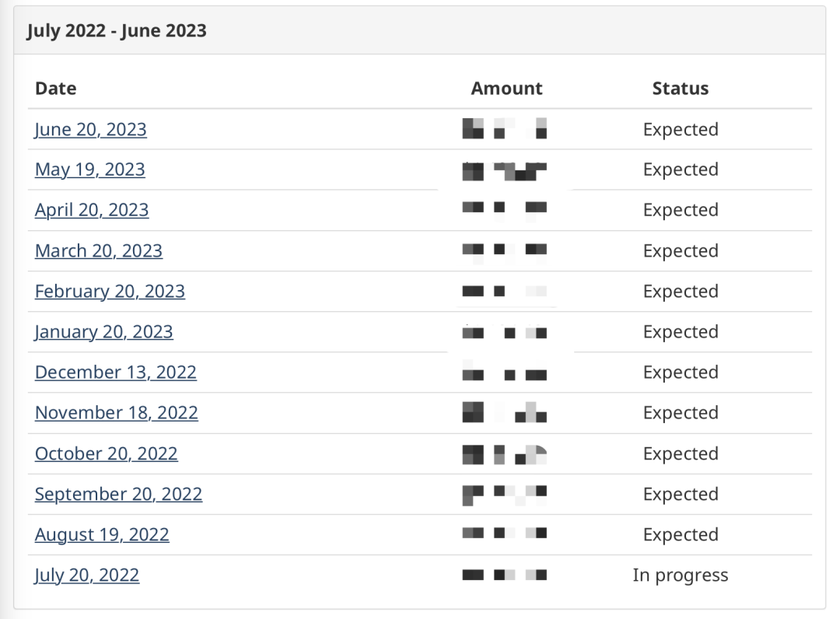Open the March 20, 2023 payment details
The height and width of the screenshot is (619, 840).
[99, 251]
